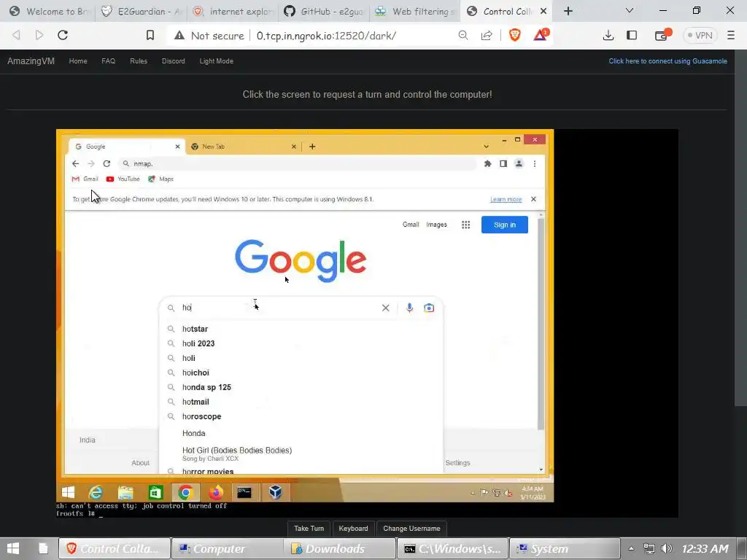The width and height of the screenshot is (747, 560).
Task: Open the Brave Wallet icon
Action: 662,35
